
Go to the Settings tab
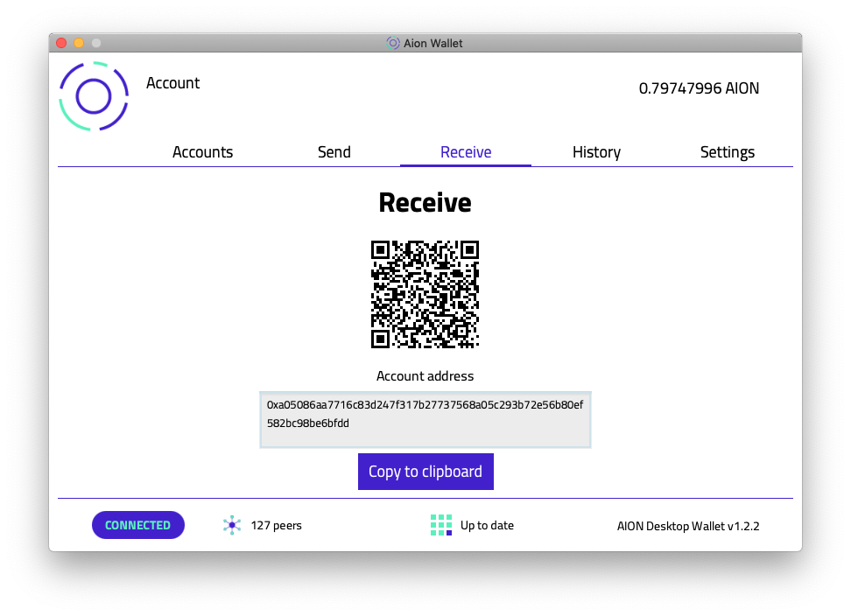(728, 152)
